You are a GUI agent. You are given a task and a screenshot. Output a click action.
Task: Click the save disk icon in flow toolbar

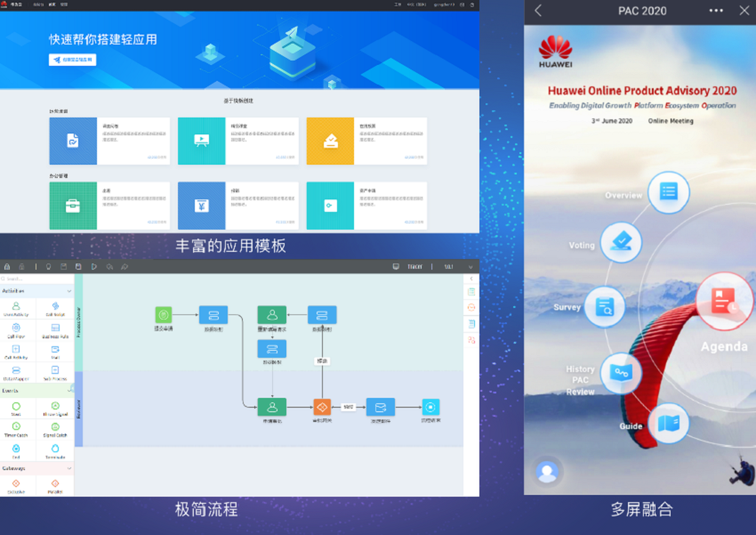(78, 267)
